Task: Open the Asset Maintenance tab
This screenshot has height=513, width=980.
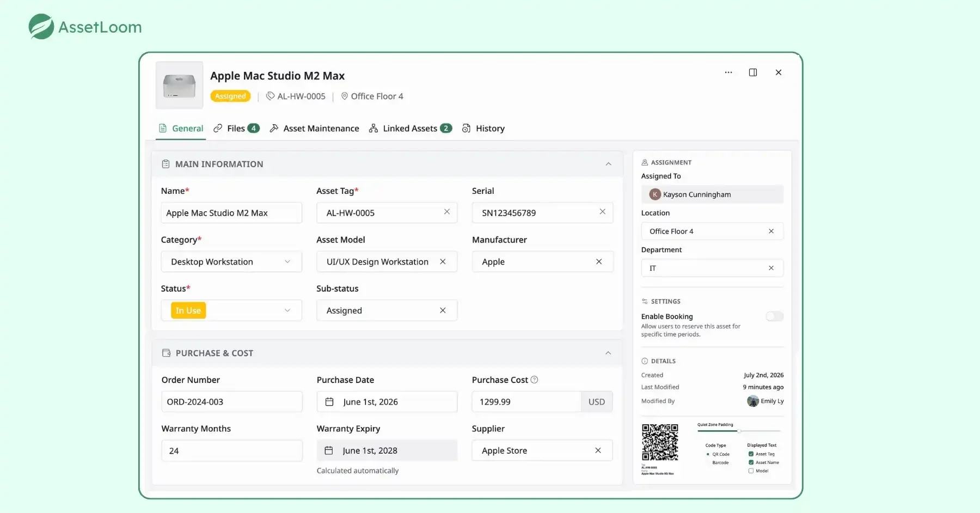Action: click(314, 129)
